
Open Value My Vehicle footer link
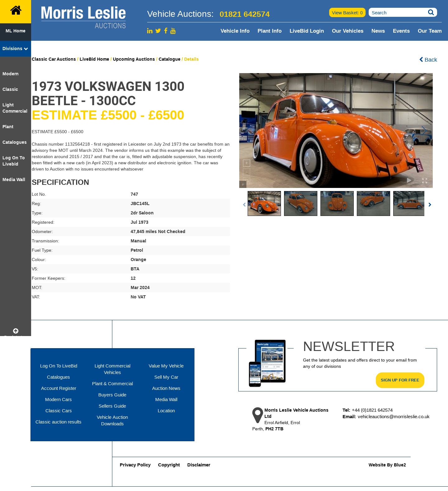click(166, 366)
